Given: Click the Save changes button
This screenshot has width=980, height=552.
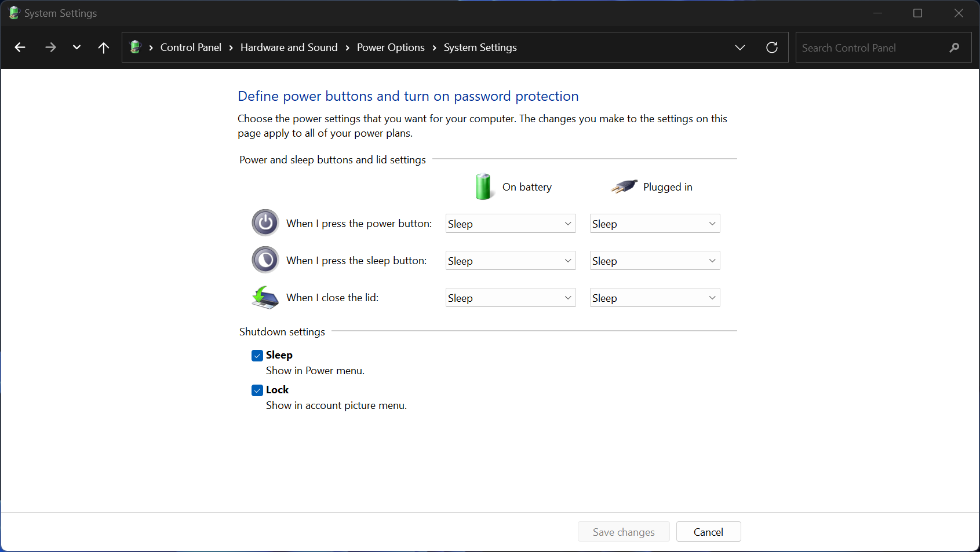Looking at the screenshot, I should coord(624,532).
